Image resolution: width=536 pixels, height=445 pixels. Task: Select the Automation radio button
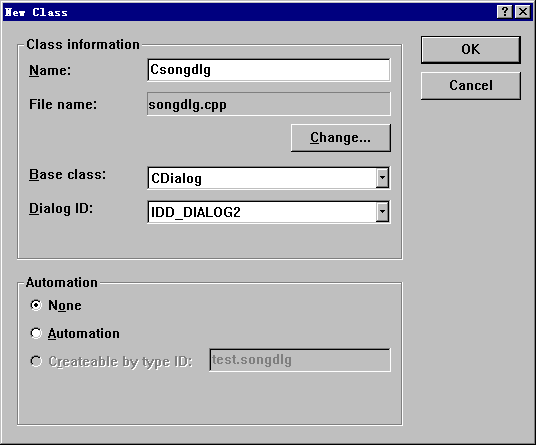point(36,333)
